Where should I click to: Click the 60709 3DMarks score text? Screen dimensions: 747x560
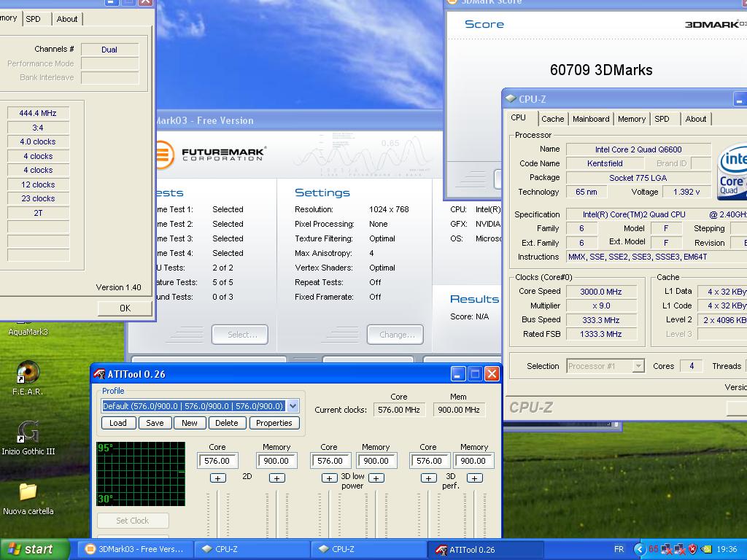(x=601, y=70)
